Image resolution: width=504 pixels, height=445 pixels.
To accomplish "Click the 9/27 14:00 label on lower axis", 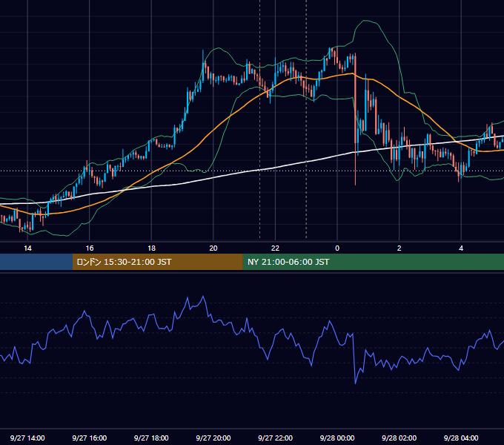I will [27, 438].
